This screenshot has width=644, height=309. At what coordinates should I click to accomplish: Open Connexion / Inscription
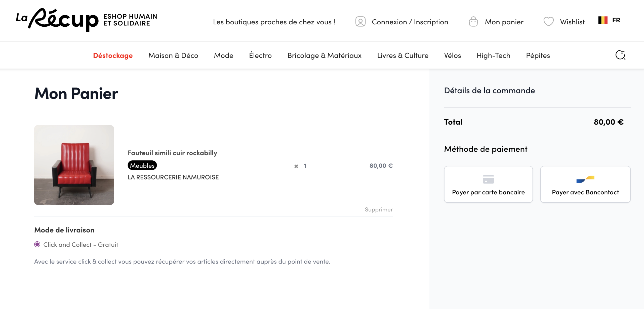(x=410, y=22)
